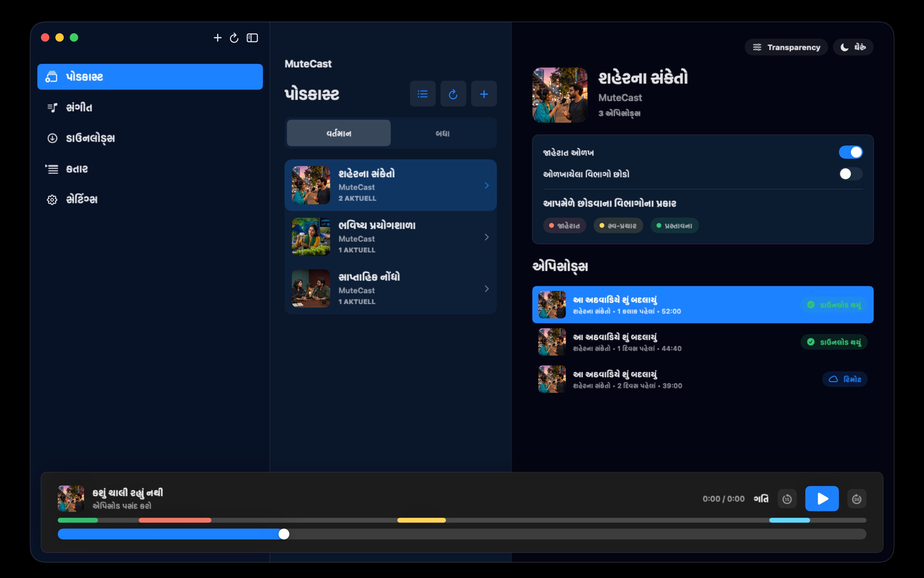Select the 52:00 episode row
Viewport: 924px width, 578px height.
[703, 305]
